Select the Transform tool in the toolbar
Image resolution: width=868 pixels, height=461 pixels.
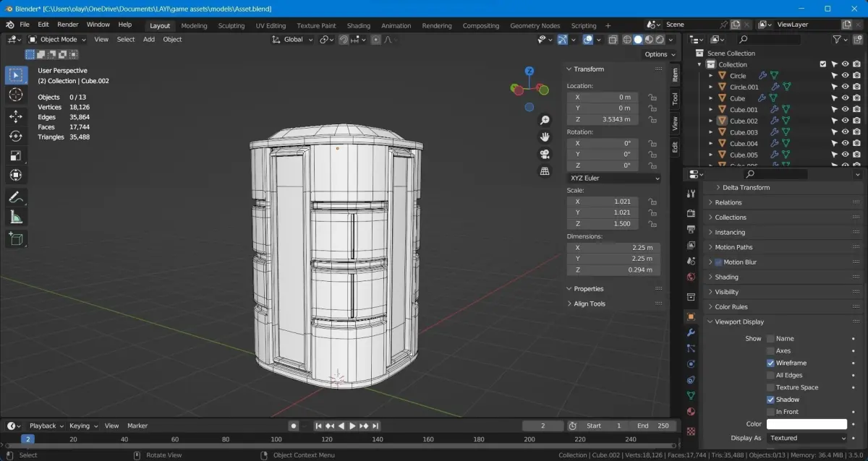click(16, 175)
